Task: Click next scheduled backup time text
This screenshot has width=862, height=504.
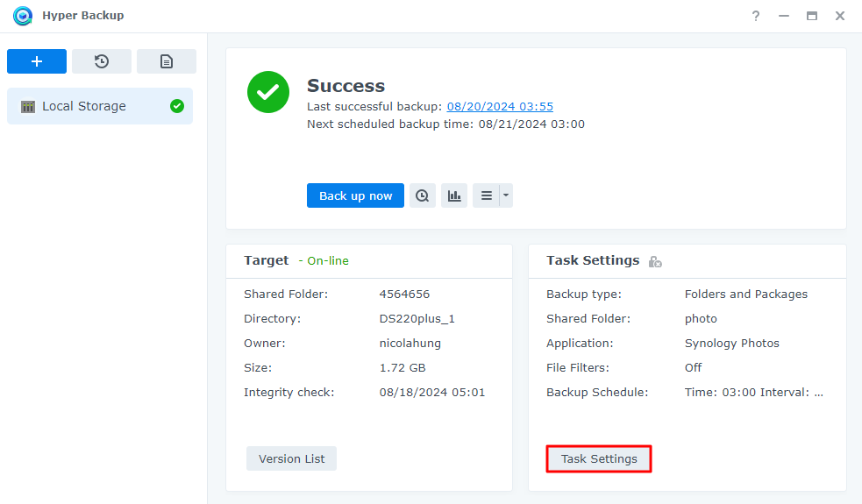Action: click(445, 124)
